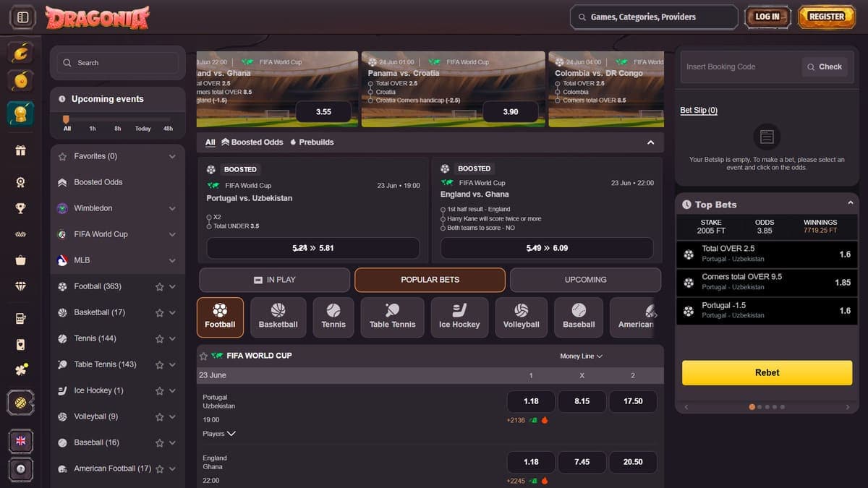Collapse the Top Bets panel
The image size is (868, 488).
point(850,204)
